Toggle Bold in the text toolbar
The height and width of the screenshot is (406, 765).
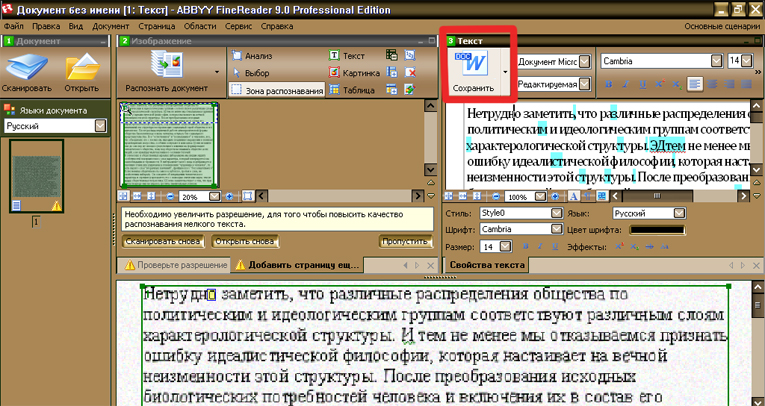[609, 84]
